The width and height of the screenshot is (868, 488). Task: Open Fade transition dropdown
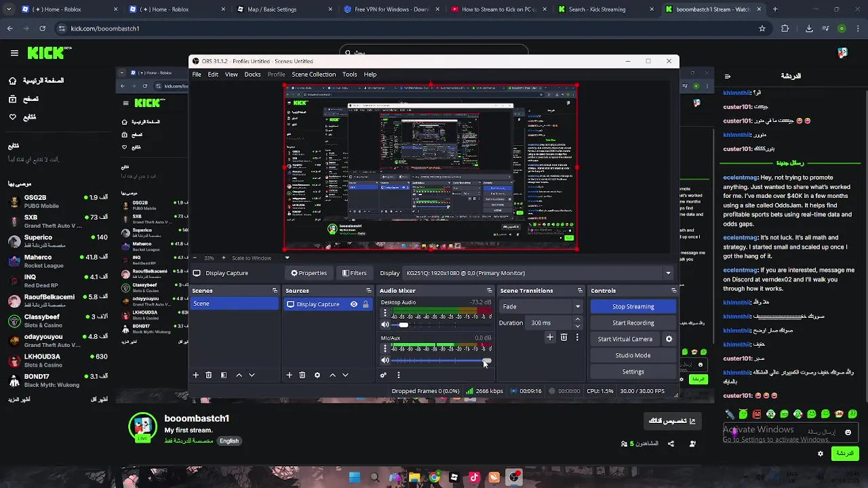[x=540, y=306]
